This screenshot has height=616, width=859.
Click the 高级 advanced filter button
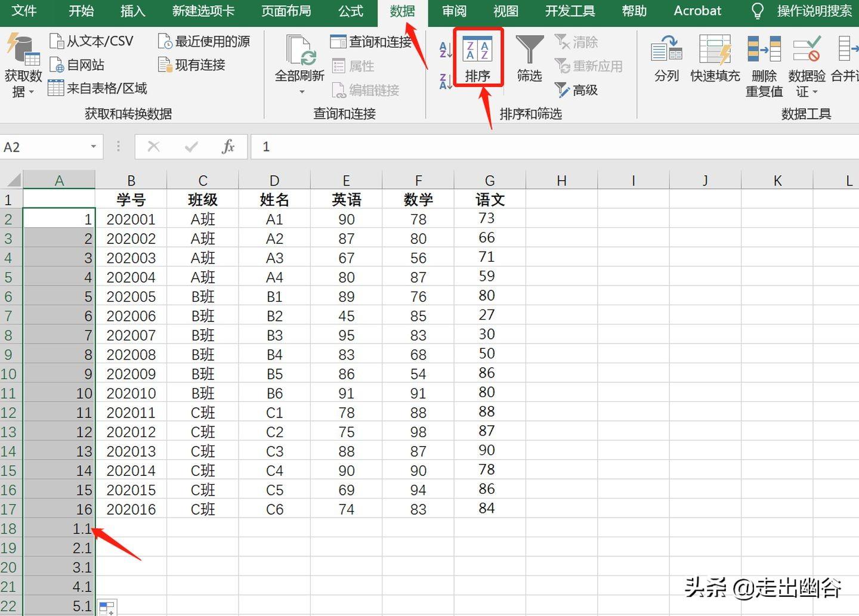point(576,90)
